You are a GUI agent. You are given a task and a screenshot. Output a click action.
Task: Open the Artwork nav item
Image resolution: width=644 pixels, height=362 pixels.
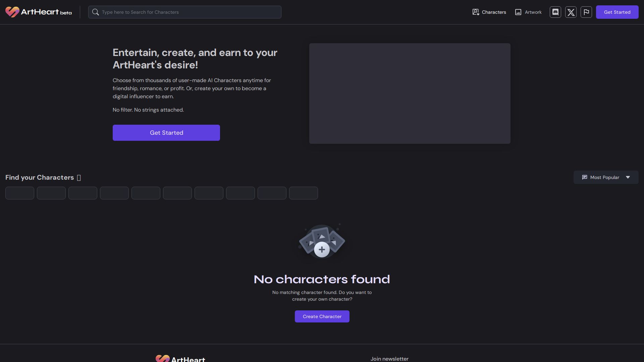pos(528,12)
